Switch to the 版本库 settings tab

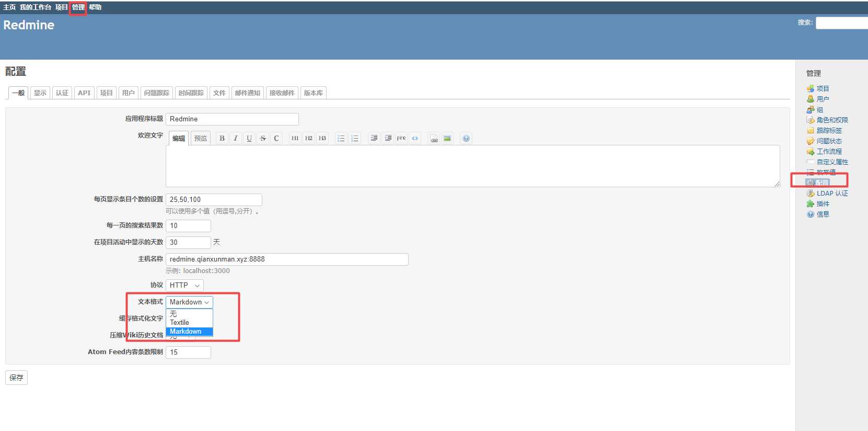point(314,93)
